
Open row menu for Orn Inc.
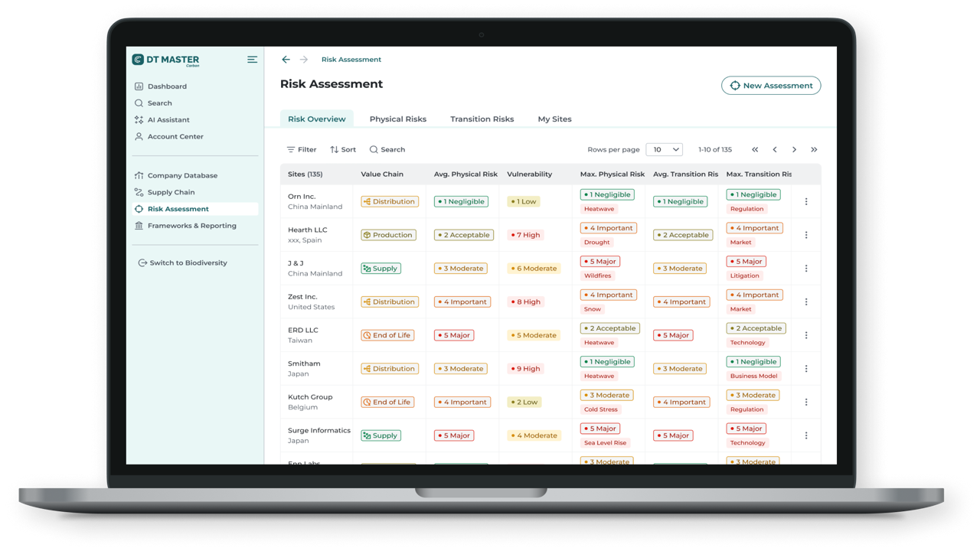806,202
